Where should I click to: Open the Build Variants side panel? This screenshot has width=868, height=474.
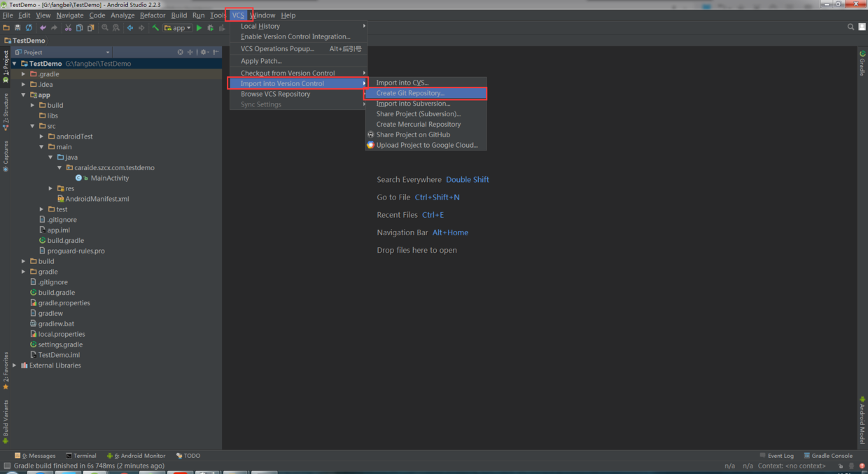click(6, 422)
